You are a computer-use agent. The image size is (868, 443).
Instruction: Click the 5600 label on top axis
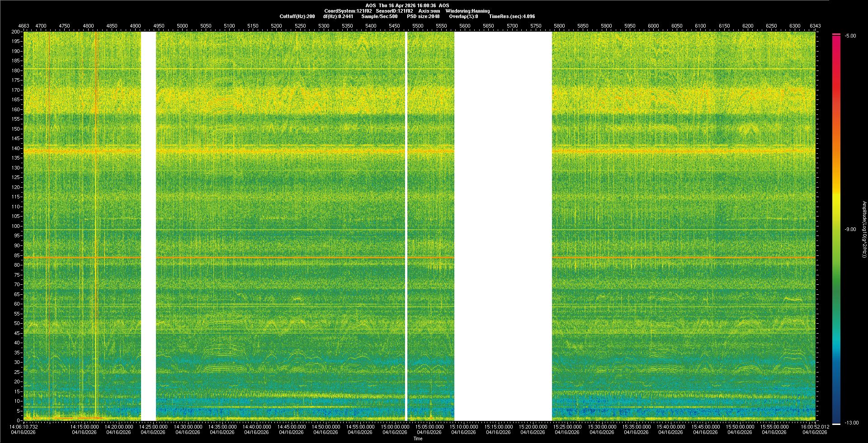click(x=465, y=26)
